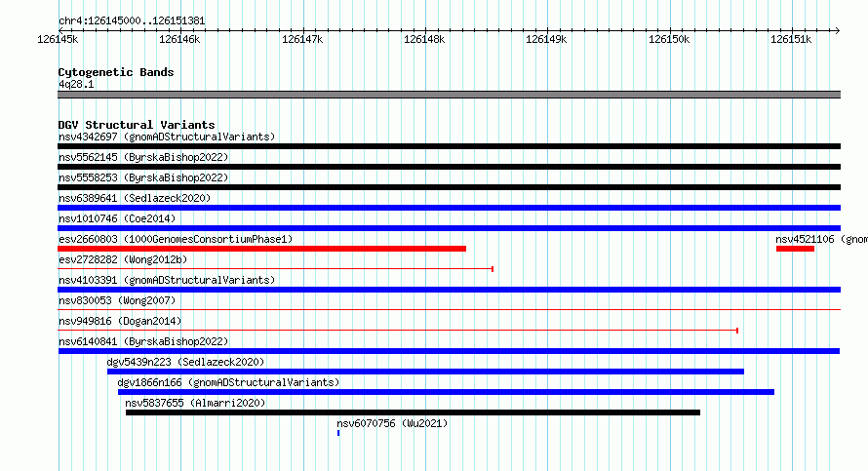
Task: Open esv2660803 (1000GenomesConsortiumPhase1) label
Action: 176,239
